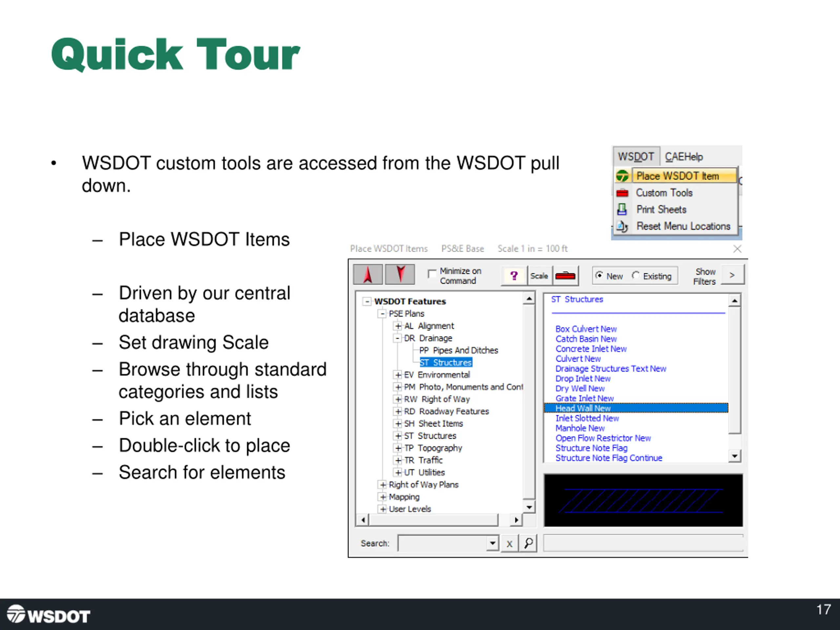This screenshot has height=630, width=840.
Task: Collapse the WSDOT Features root node
Action: pos(367,301)
